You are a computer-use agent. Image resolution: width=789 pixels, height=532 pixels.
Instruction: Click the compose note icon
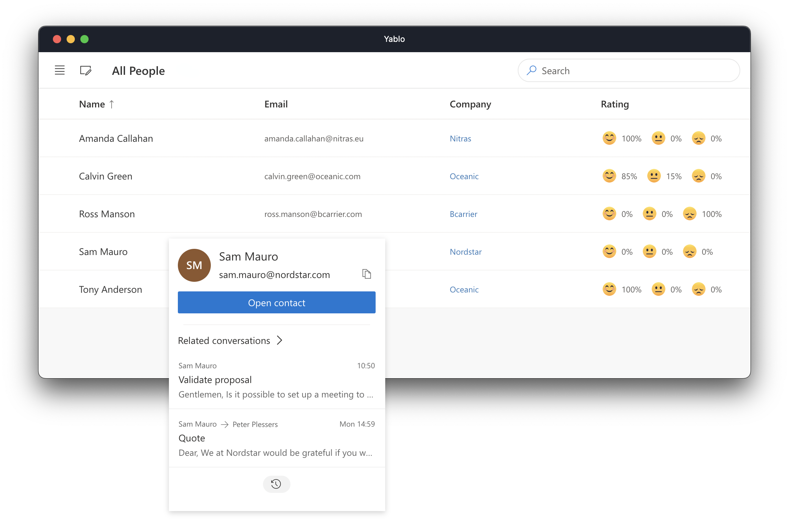tap(85, 70)
